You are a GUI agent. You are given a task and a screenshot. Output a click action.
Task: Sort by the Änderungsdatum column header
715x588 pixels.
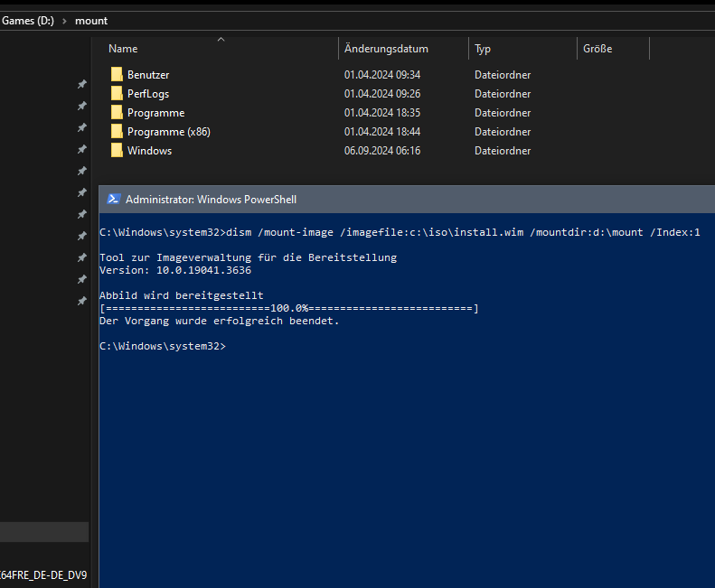pyautogui.click(x=386, y=49)
